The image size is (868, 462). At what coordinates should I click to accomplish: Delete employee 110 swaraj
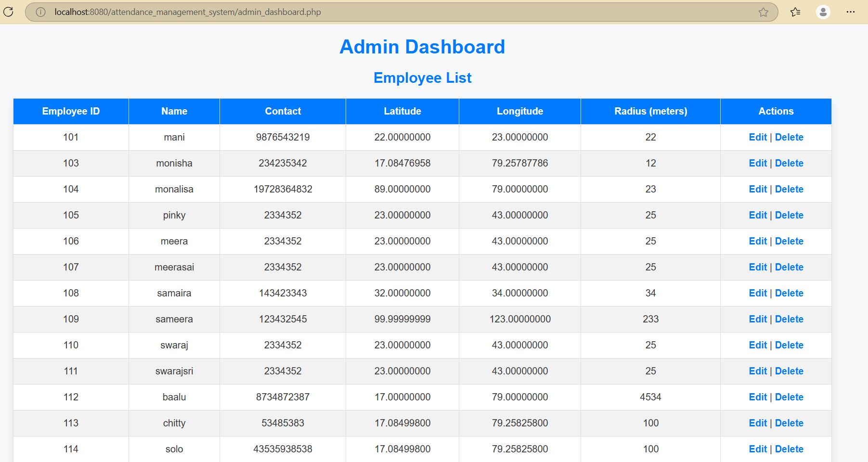[x=789, y=345]
